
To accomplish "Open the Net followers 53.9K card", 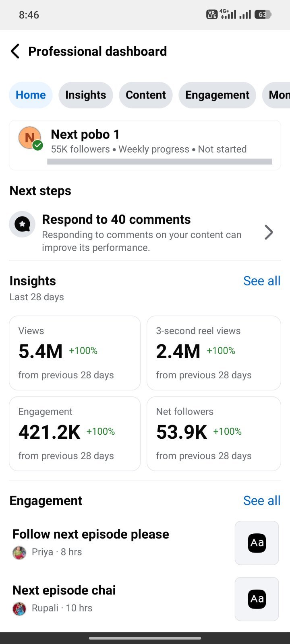I will click(214, 434).
